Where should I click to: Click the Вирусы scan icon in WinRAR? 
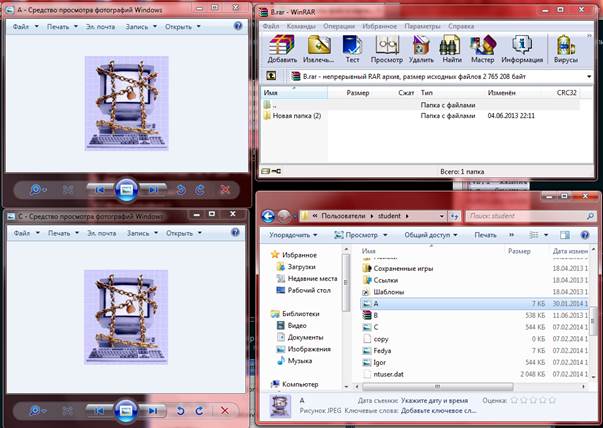pos(565,49)
